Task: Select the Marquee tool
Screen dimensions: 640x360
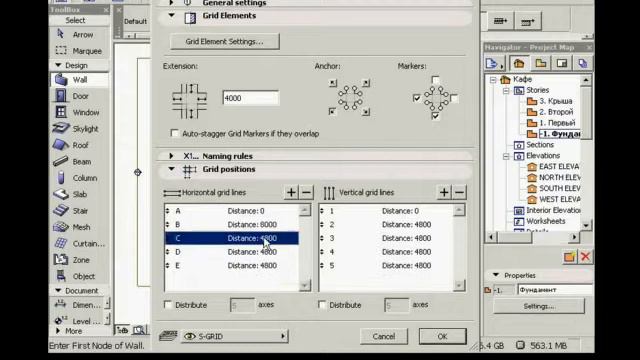Action: tap(80, 51)
